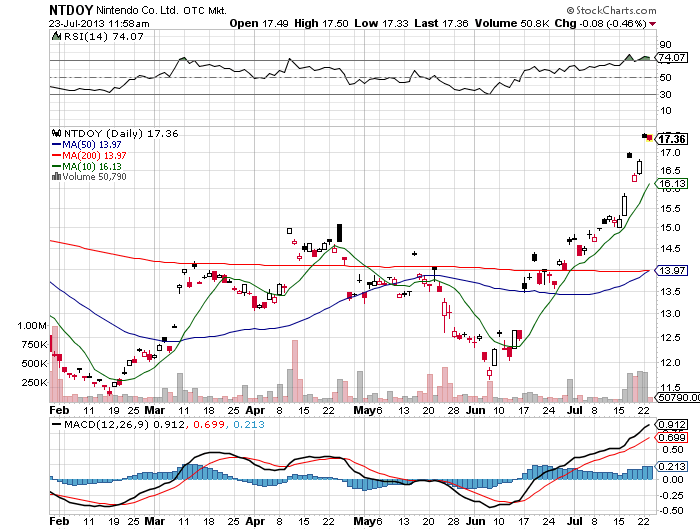Image resolution: width=700 pixels, height=530 pixels.
Task: Click the 0.00 MACD axis tick
Action: [674, 479]
